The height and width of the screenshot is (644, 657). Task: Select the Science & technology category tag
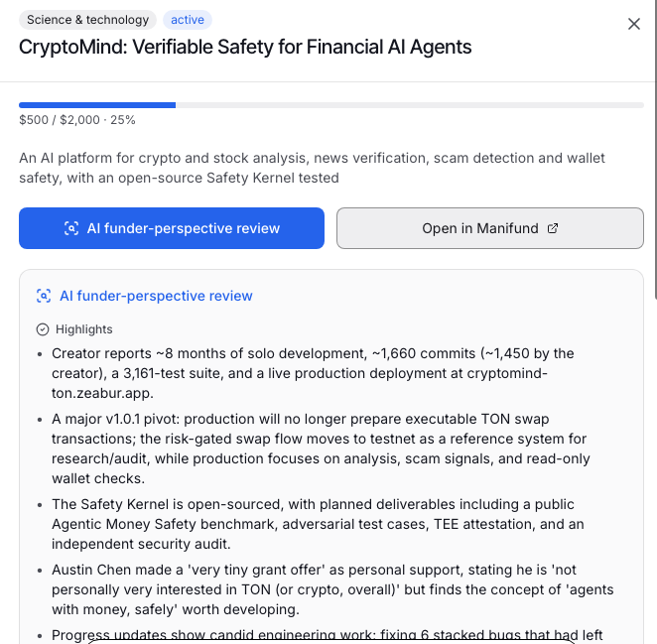pos(87,20)
